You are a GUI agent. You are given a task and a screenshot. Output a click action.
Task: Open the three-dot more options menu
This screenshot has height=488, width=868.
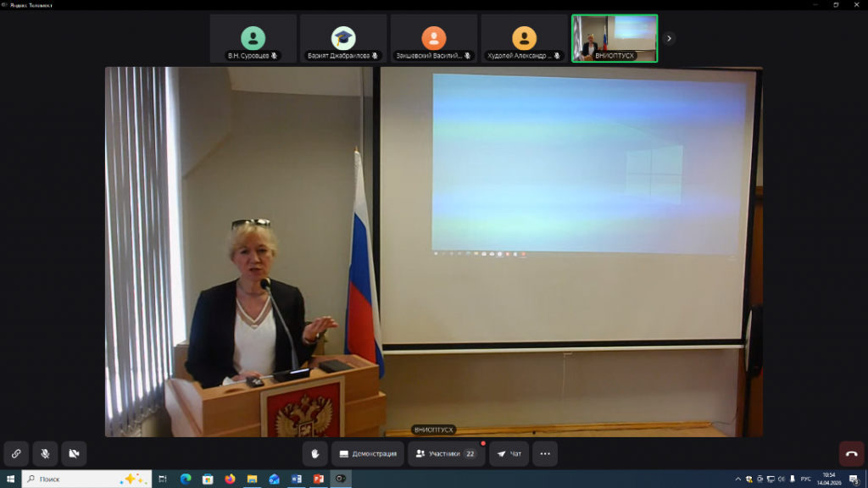545,453
